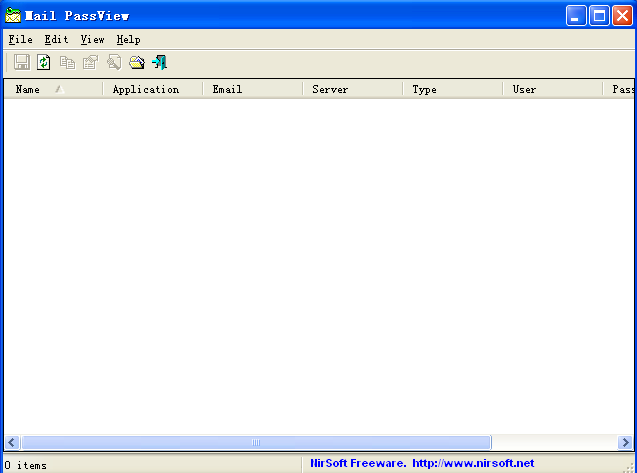The image size is (637, 473).
Task: Sort by the Name column header
Action: (x=53, y=89)
